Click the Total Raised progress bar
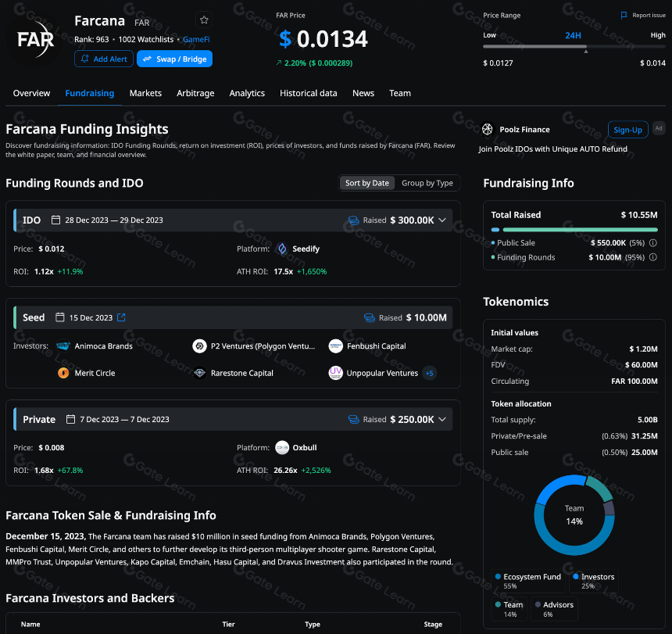The image size is (672, 634). (x=574, y=230)
